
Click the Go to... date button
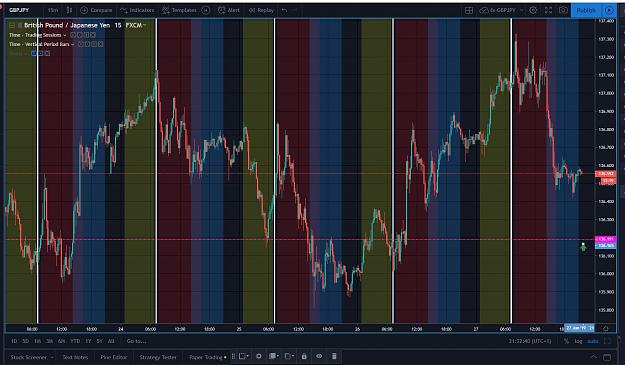coord(136,341)
